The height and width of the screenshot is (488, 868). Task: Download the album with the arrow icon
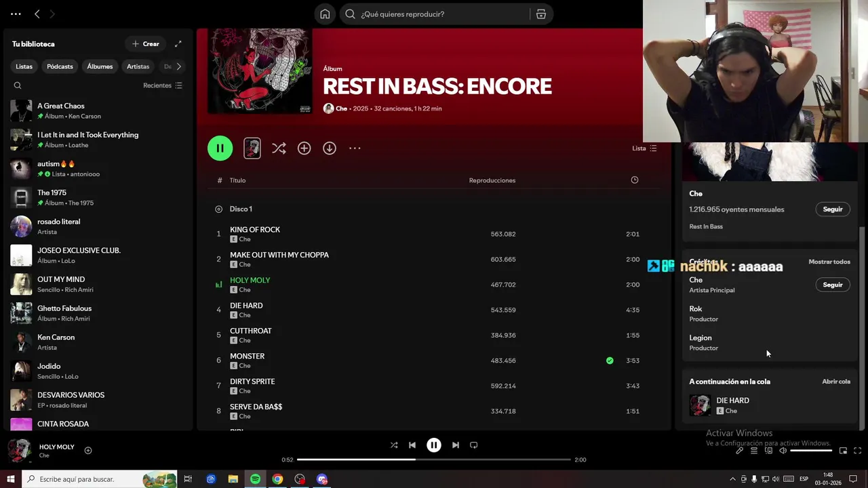pyautogui.click(x=330, y=148)
